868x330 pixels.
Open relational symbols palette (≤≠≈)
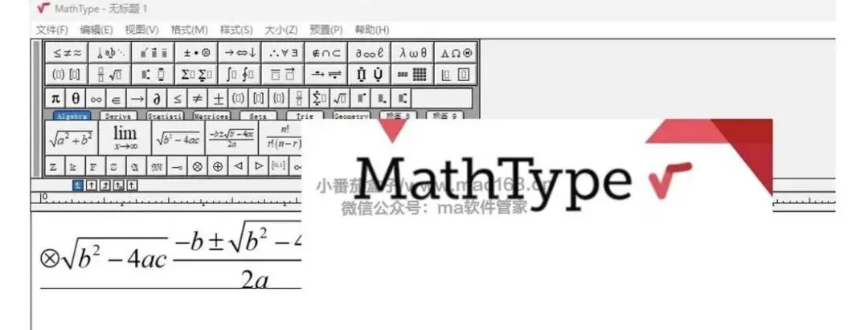(x=67, y=53)
